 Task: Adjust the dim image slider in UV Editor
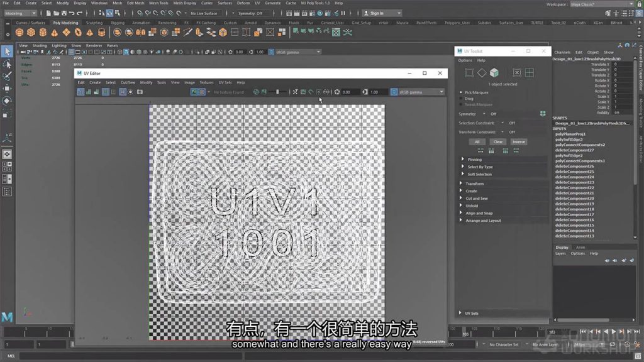pyautogui.click(x=277, y=92)
